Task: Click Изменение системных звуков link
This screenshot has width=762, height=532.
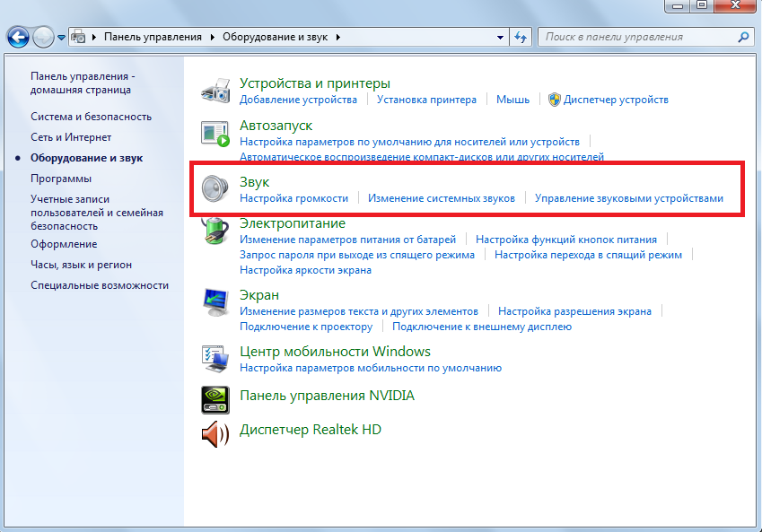Action: [x=442, y=198]
